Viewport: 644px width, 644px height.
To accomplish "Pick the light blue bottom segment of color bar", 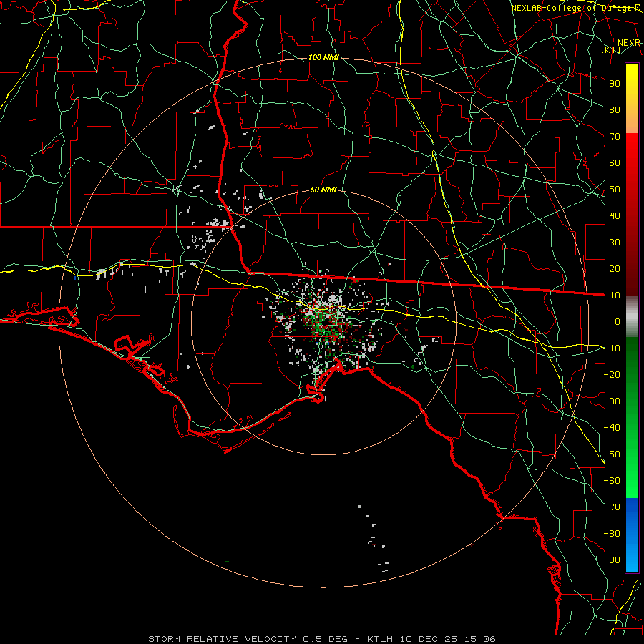I will (632, 557).
